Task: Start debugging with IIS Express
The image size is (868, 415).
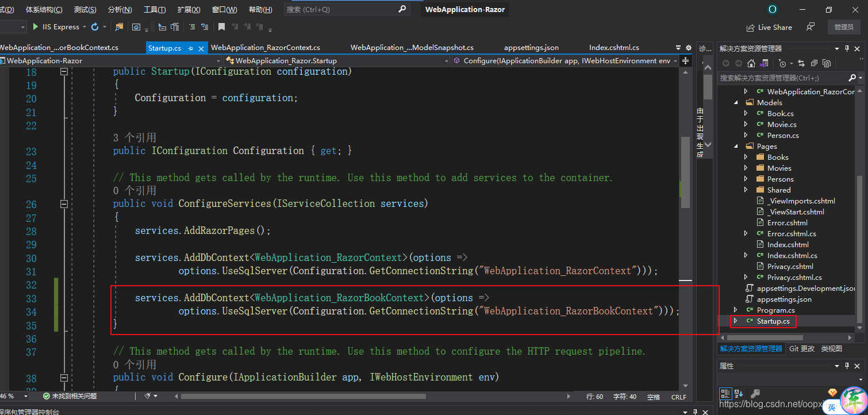Action: [36, 26]
